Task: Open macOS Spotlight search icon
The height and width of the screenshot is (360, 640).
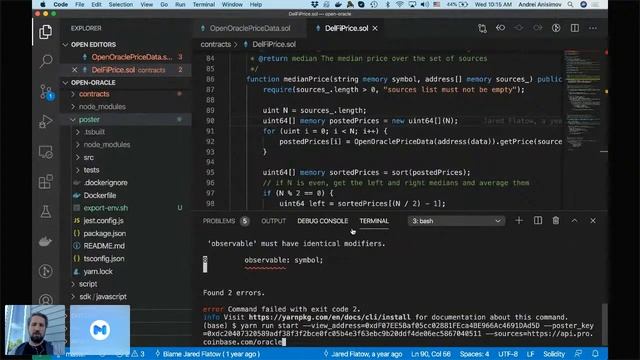Action: coord(570,4)
